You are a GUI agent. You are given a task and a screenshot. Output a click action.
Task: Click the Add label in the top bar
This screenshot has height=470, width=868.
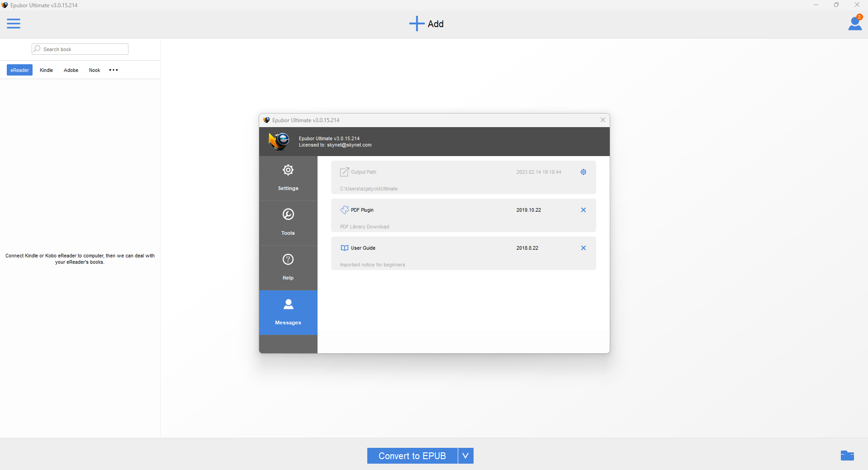[x=436, y=24]
